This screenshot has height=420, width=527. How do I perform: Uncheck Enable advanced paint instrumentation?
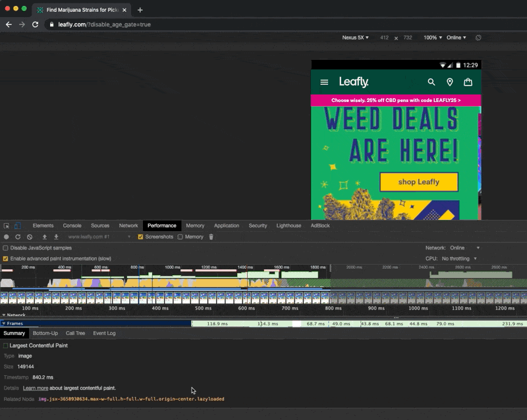point(5,259)
